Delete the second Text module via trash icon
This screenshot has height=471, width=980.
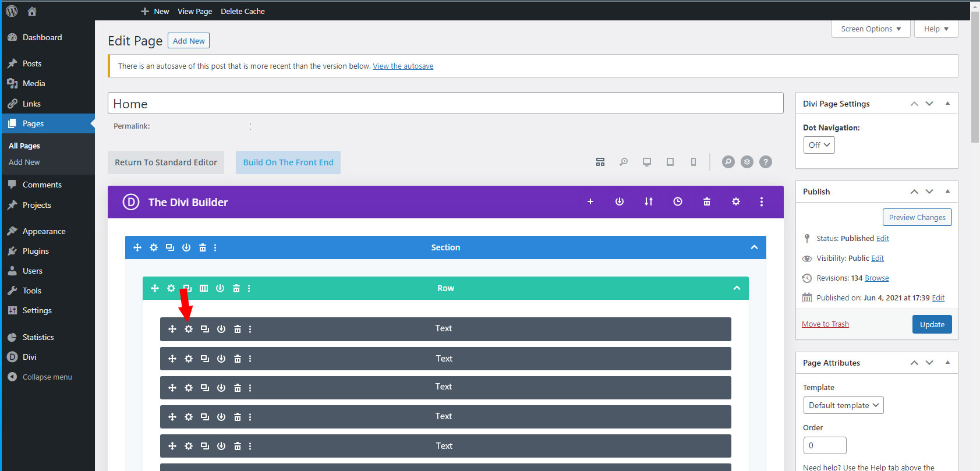point(238,359)
